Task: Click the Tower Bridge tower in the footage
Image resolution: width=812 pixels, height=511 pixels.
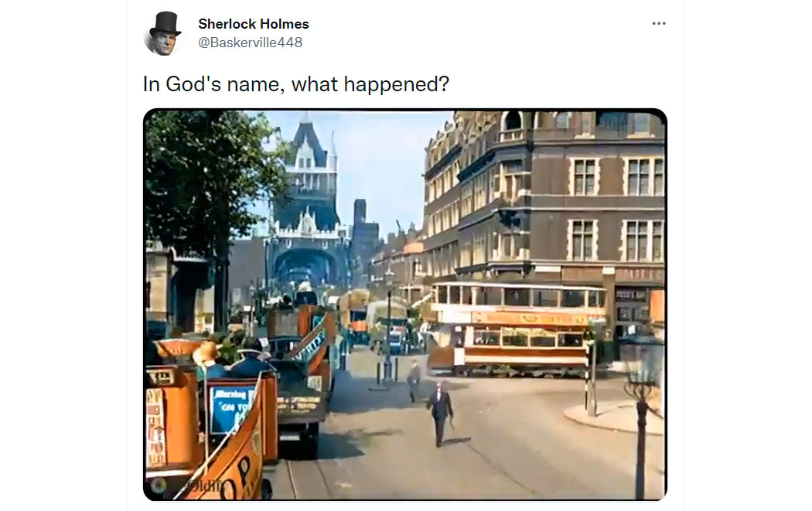Action: [307, 202]
